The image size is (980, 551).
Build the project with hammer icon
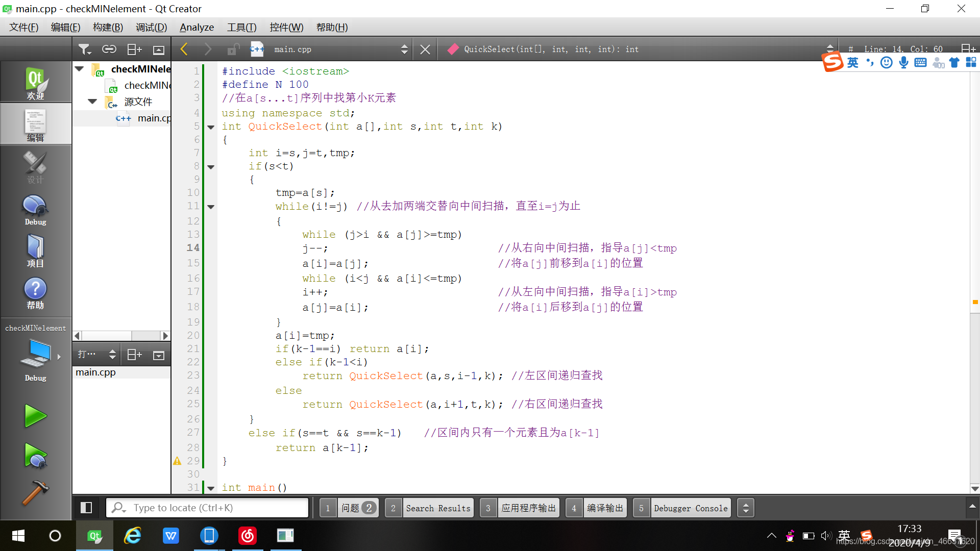pos(35,493)
